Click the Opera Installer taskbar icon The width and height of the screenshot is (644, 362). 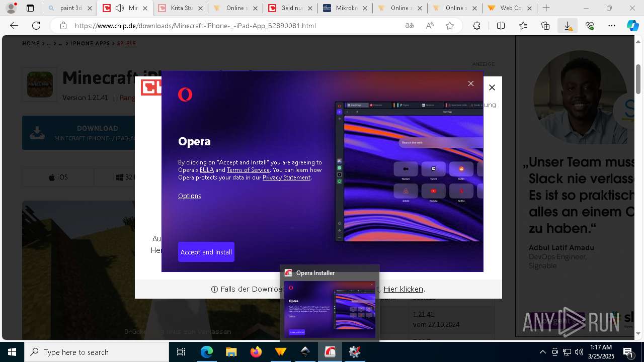330,352
